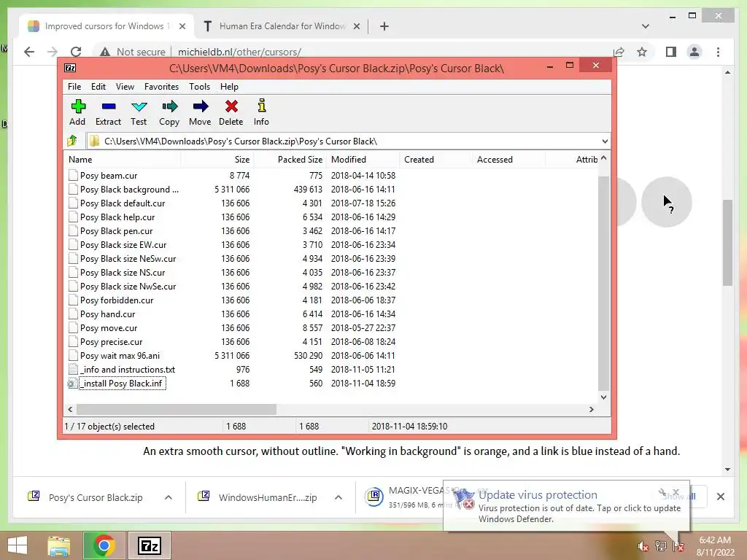Select Posy wait max 96.ani file
The image size is (747, 560).
coord(120,356)
